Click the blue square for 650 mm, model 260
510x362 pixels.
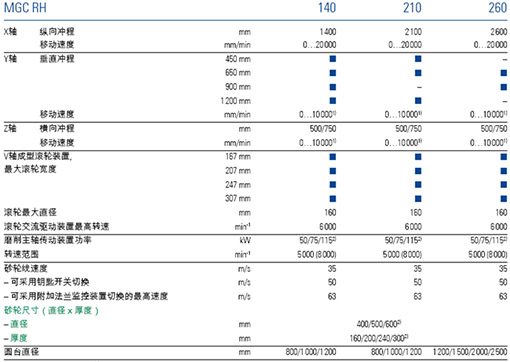point(504,73)
